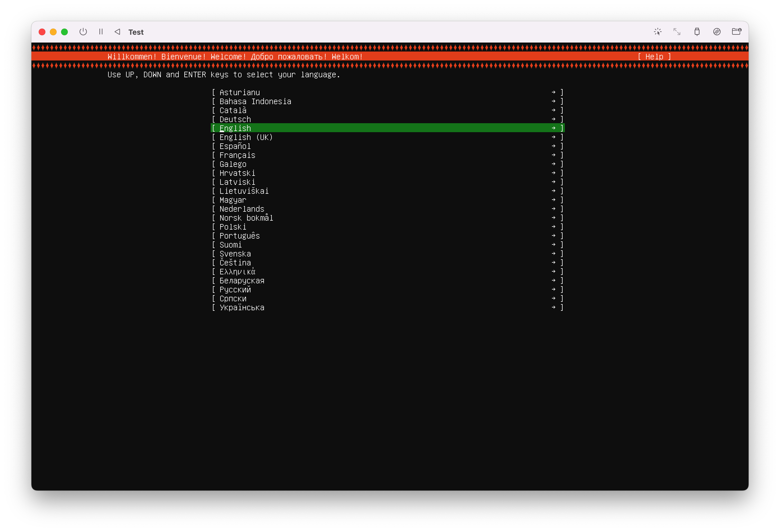780x532 pixels.
Task: Toggle capture mouse cursor icon
Action: [658, 32]
